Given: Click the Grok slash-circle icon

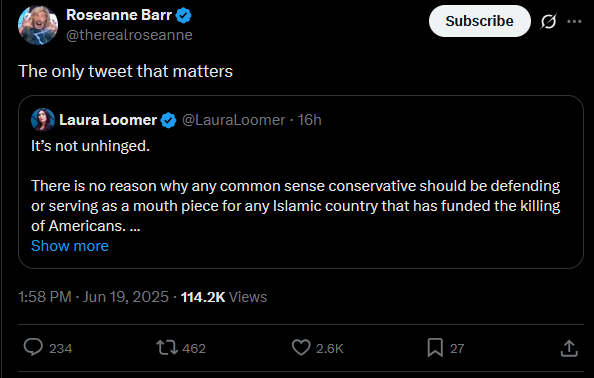Looking at the screenshot, I should (548, 21).
